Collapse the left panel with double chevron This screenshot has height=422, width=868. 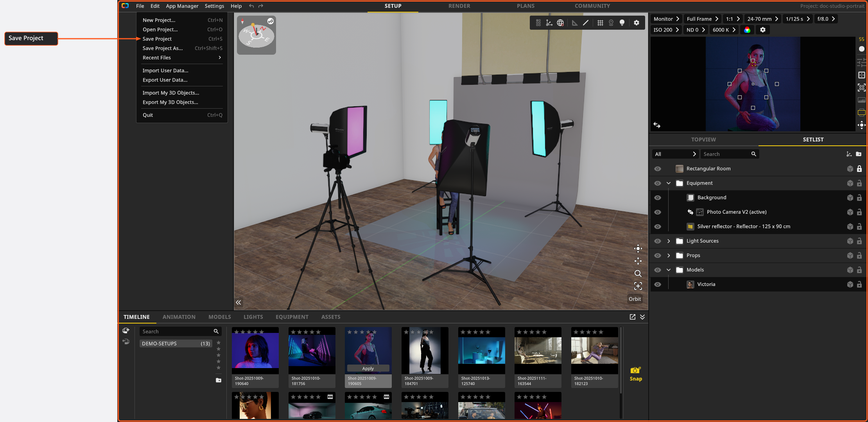pyautogui.click(x=239, y=302)
